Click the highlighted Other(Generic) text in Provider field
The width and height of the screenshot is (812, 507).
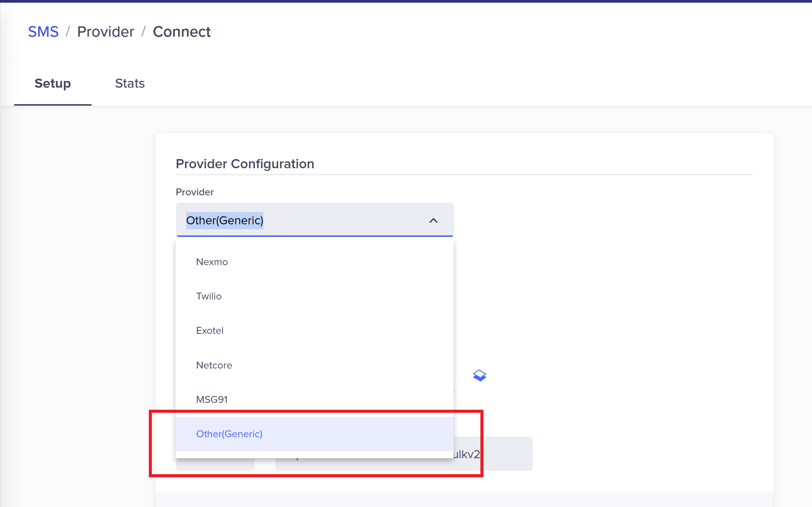[x=224, y=221]
